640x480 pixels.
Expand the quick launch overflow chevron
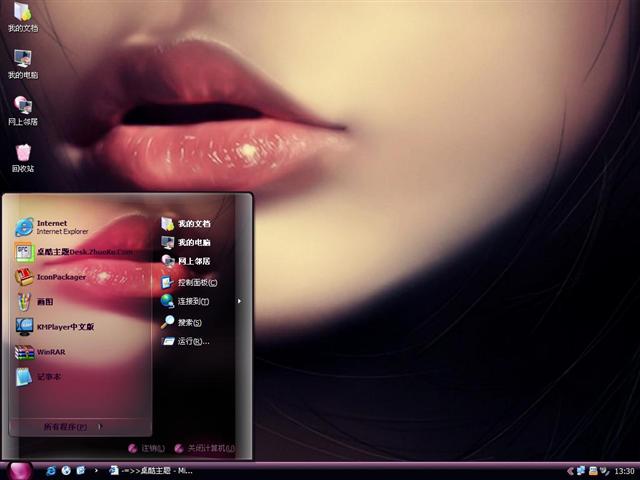point(96,470)
